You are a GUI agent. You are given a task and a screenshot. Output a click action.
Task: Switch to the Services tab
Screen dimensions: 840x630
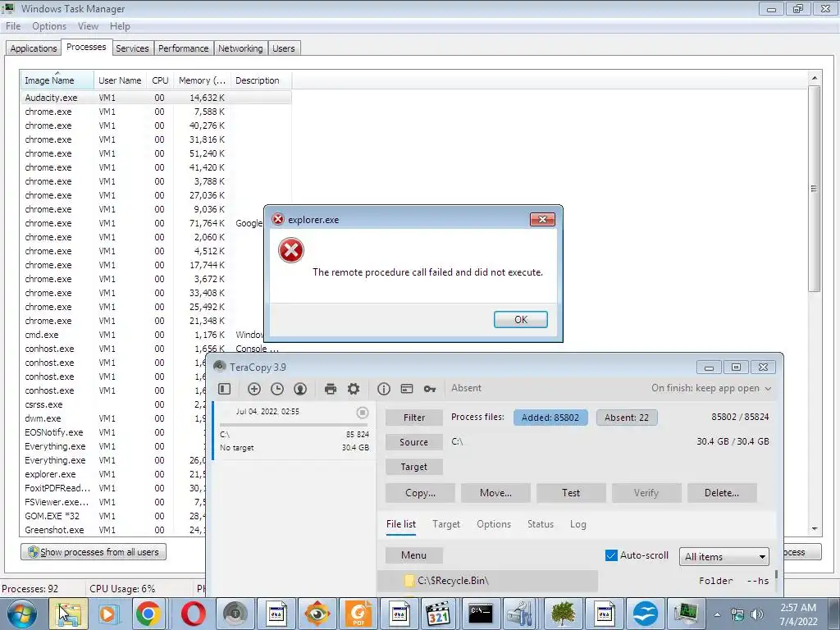coord(132,48)
